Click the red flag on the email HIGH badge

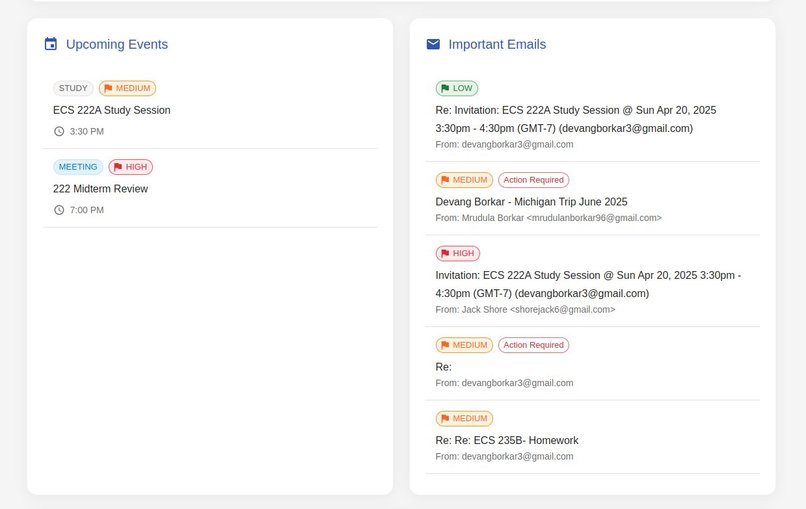point(445,253)
